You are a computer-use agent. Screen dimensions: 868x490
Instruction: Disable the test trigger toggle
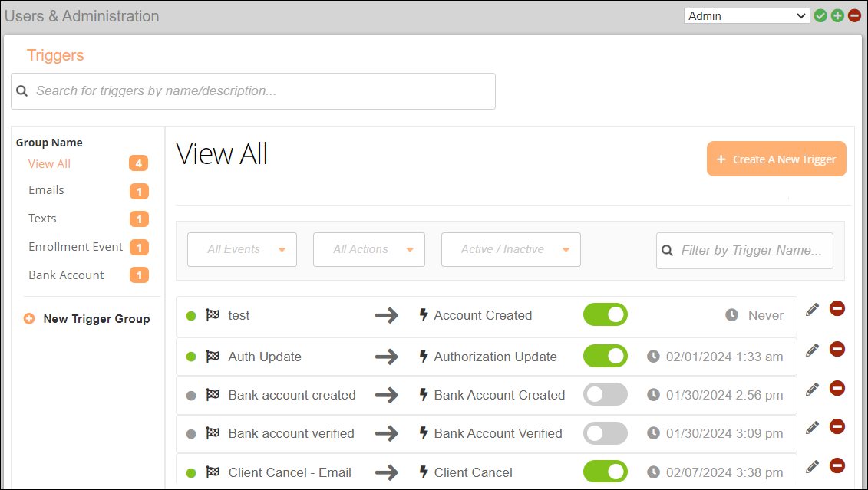(605, 314)
